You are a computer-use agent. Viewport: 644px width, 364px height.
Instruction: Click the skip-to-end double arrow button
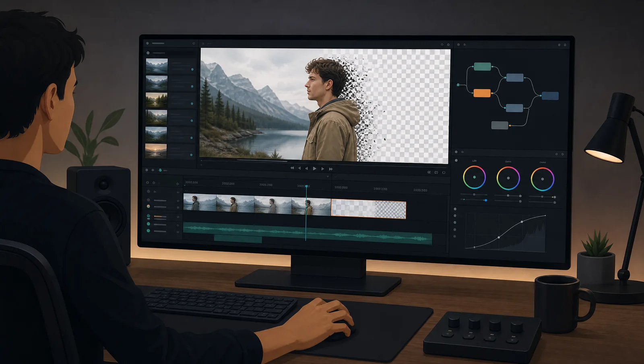tap(331, 169)
